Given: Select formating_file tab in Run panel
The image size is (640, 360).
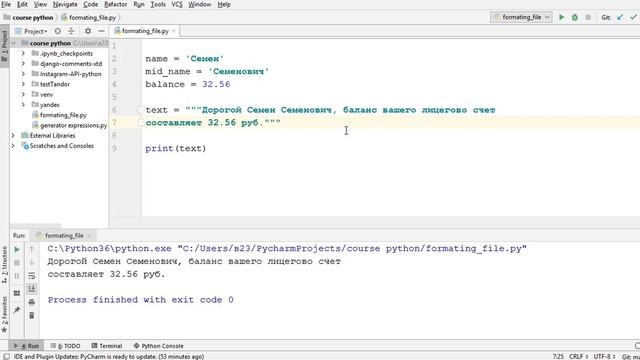Looking at the screenshot, I should point(64,236).
